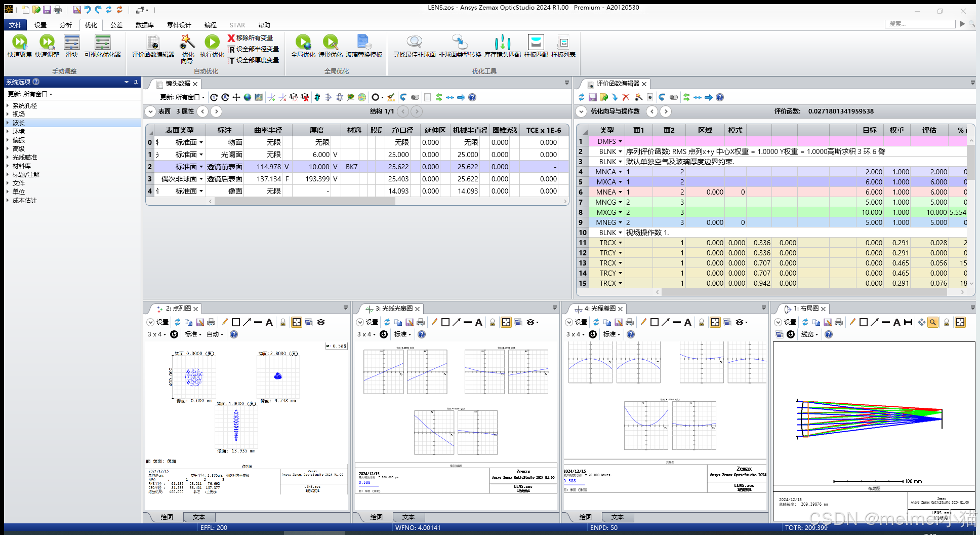
Task: Open 线宽 dropdown in 布局图
Action: [809, 334]
